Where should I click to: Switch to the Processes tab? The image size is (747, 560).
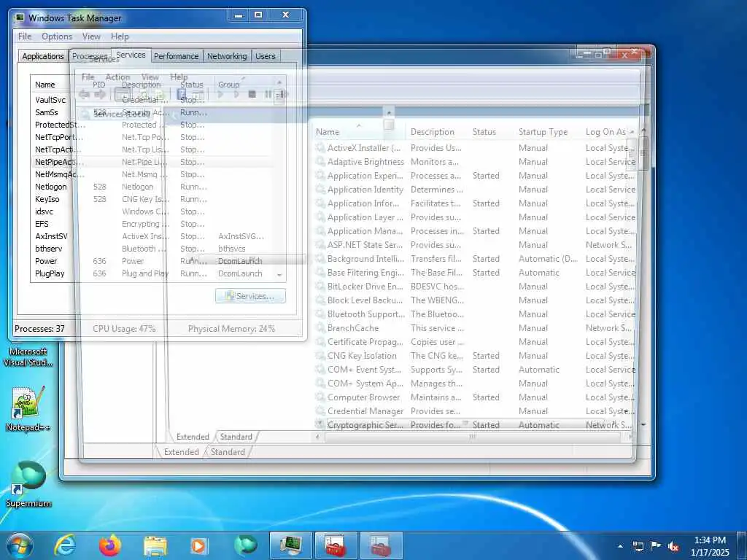pos(90,56)
